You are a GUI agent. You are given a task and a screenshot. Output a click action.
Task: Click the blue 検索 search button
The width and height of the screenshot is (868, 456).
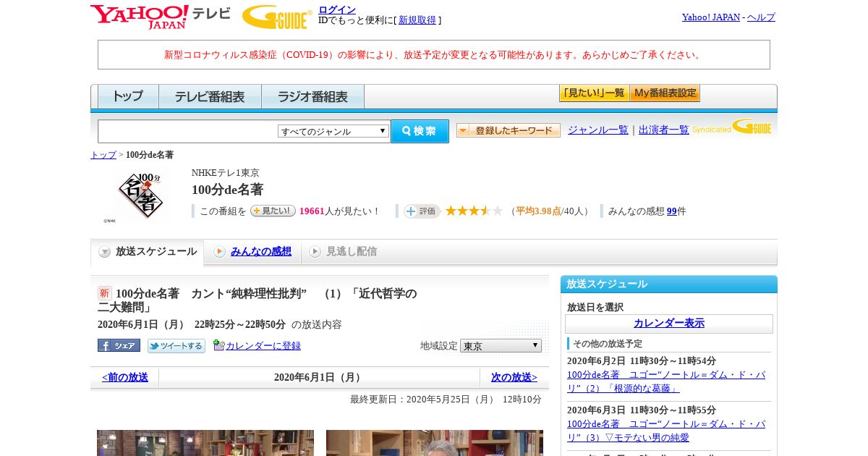(420, 131)
